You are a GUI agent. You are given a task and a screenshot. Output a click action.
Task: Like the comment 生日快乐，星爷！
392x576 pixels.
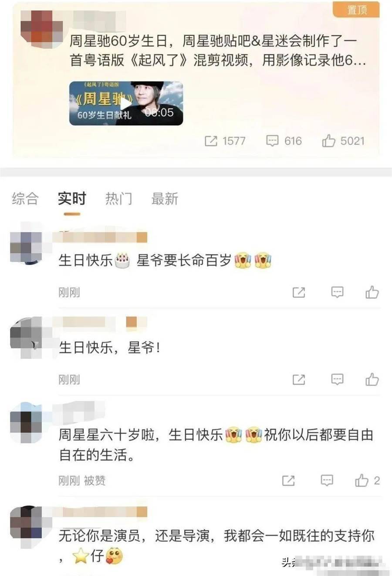click(x=372, y=379)
